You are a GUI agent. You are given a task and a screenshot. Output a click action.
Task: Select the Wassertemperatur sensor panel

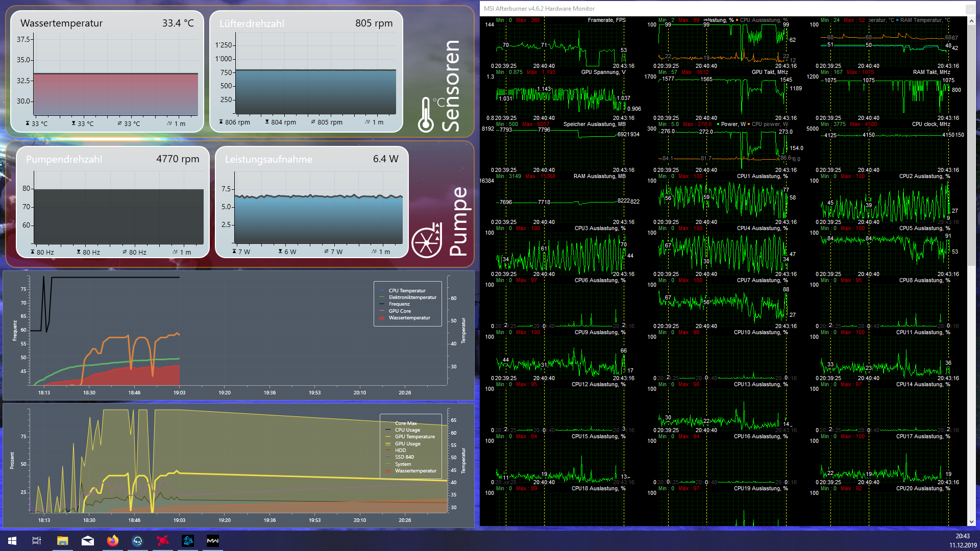point(107,71)
